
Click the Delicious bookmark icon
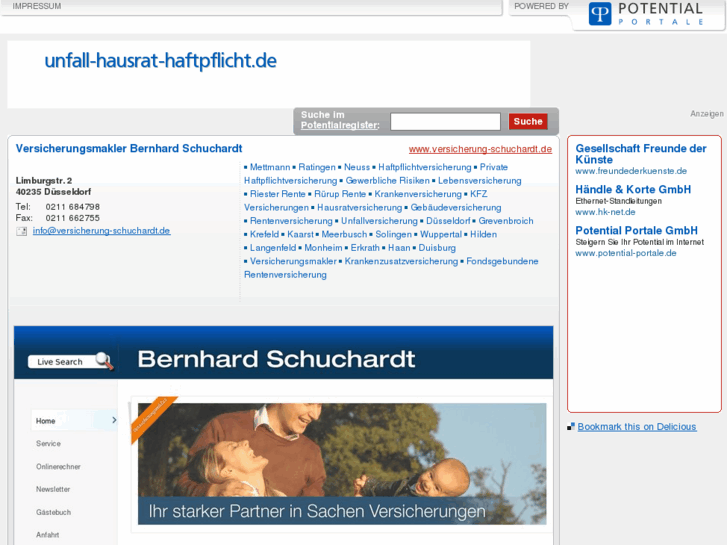coord(571,427)
